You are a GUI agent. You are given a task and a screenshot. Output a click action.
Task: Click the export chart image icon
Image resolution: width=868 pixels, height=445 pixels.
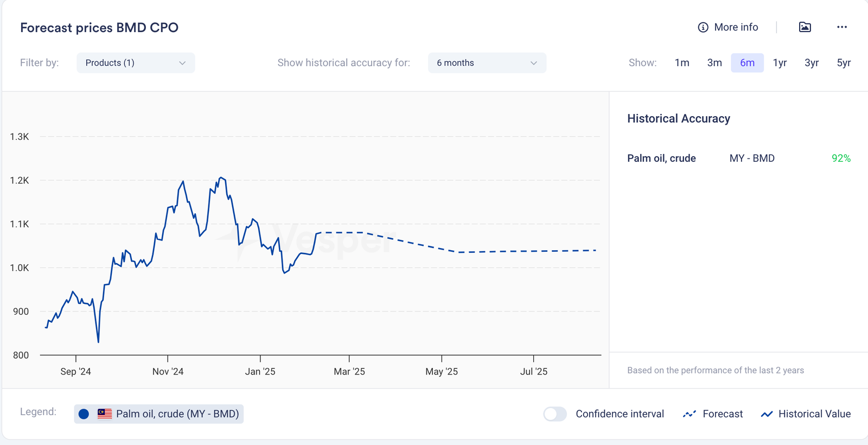click(x=805, y=27)
